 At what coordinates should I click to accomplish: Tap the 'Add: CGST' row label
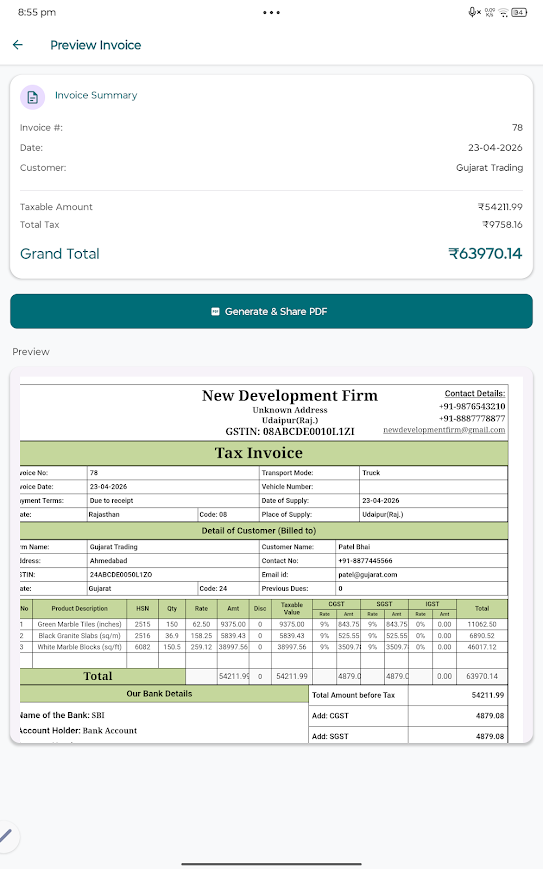tap(330, 715)
